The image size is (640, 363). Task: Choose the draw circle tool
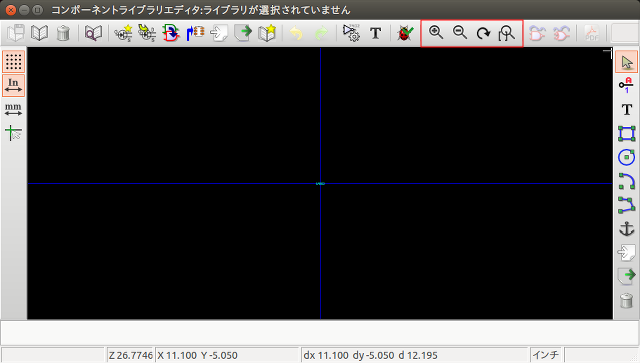[x=627, y=157]
